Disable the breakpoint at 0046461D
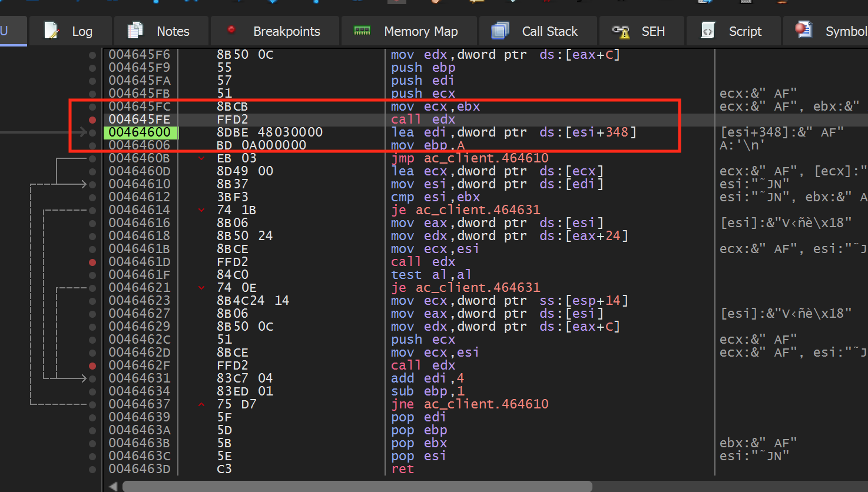868x492 pixels. pos(92,262)
